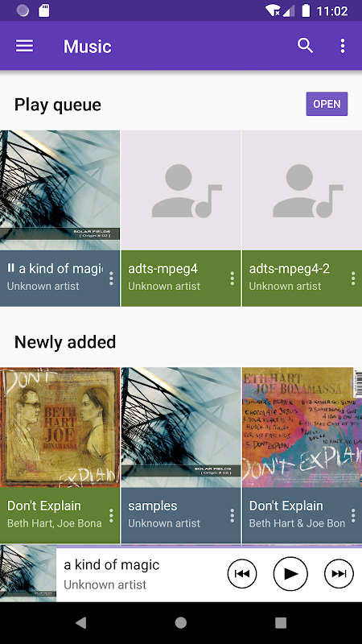The image size is (362, 644).
Task: Select the adts-mpeg4-2 placeholder artwork
Action: (x=302, y=191)
